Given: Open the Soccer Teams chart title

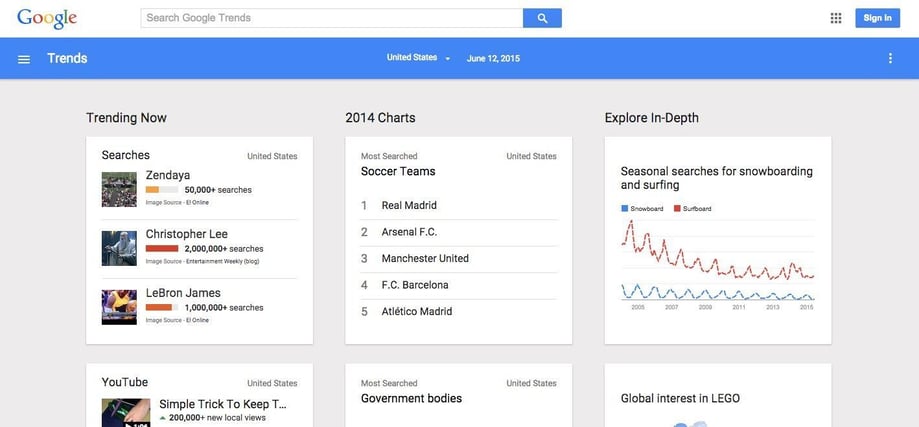Looking at the screenshot, I should click(x=398, y=172).
